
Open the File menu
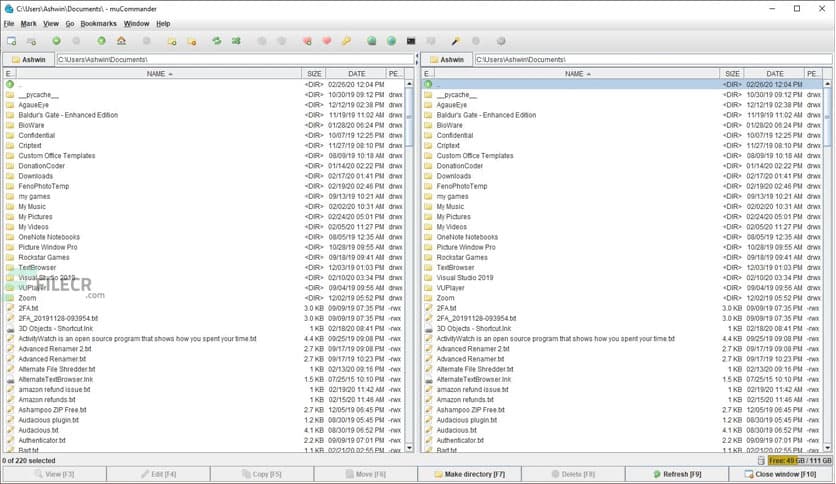(x=9, y=23)
